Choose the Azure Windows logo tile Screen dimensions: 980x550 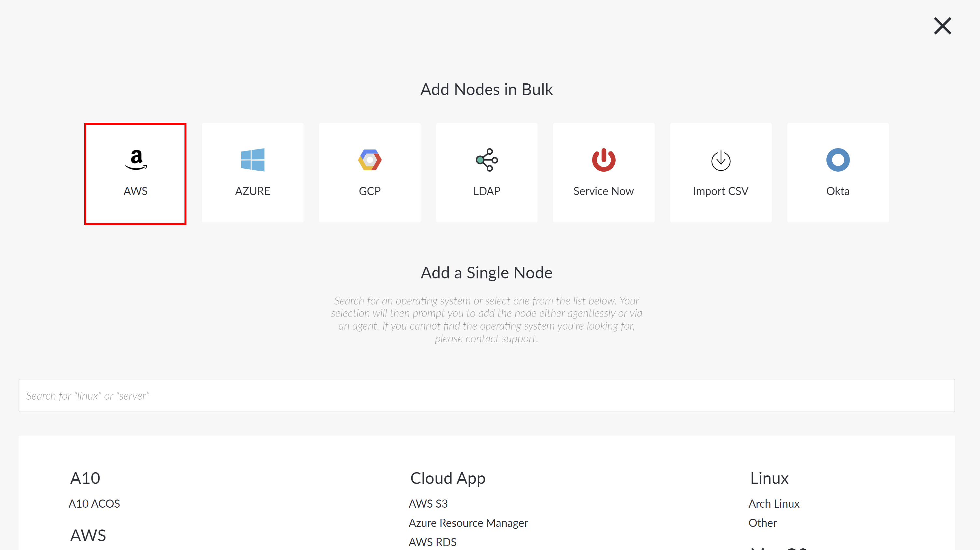252,160
